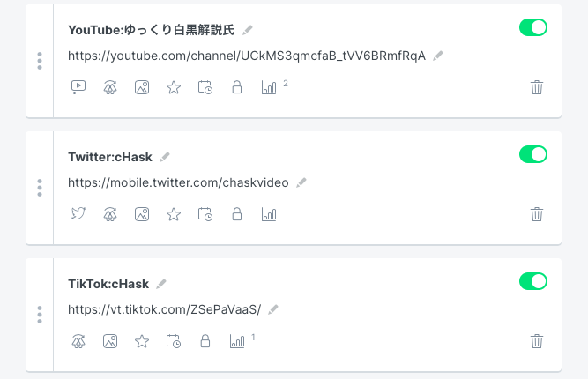Click the Twitter:cHask title text
588x379 pixels.
pos(110,157)
